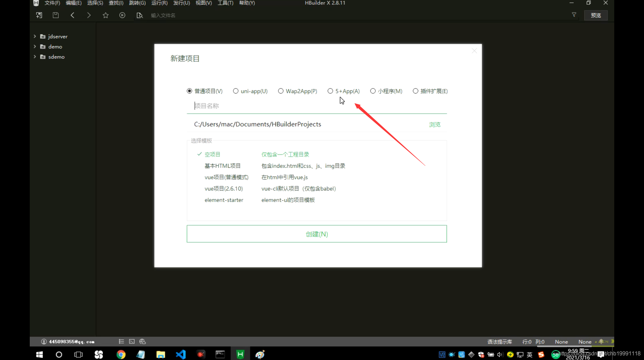Click the bookmark star icon
The image size is (644, 360).
(106, 15)
